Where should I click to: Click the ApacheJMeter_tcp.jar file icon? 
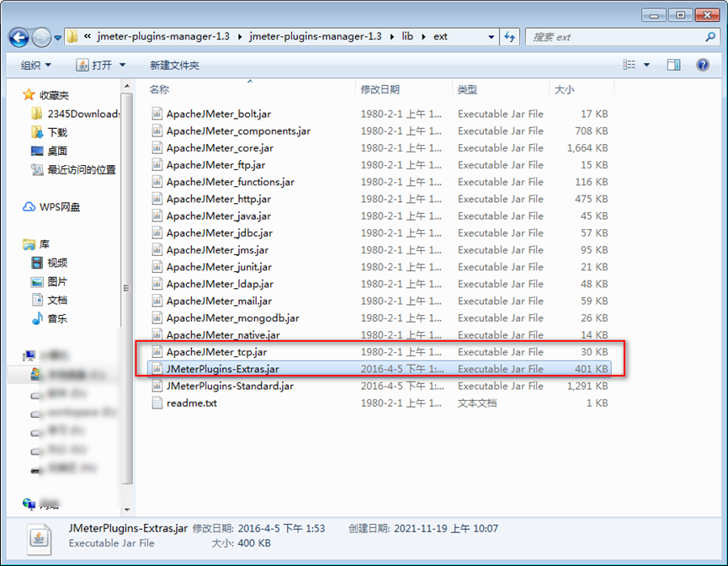pos(157,352)
